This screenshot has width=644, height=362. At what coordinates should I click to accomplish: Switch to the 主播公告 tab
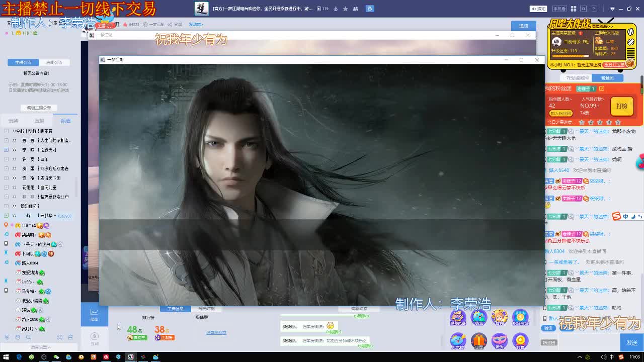click(x=23, y=62)
